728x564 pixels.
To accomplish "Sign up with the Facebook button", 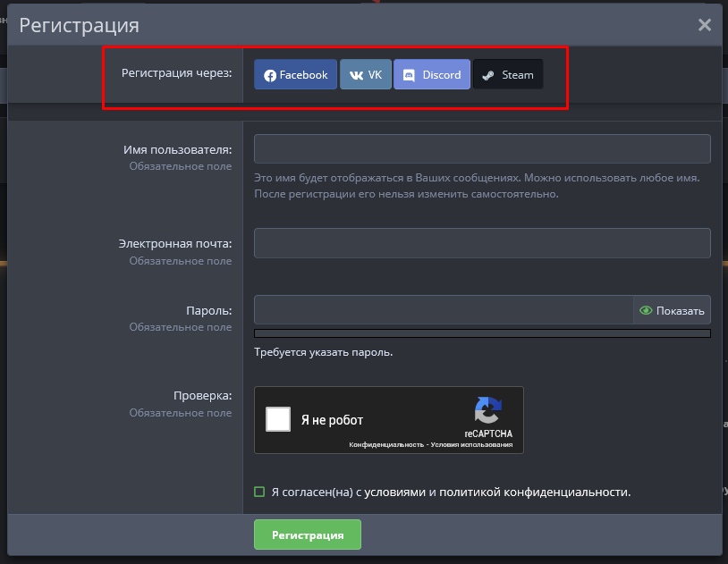I will pyautogui.click(x=295, y=75).
